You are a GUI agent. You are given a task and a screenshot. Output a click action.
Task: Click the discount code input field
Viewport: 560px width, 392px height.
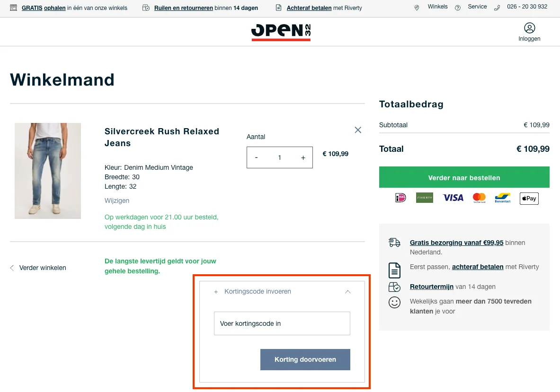click(282, 323)
